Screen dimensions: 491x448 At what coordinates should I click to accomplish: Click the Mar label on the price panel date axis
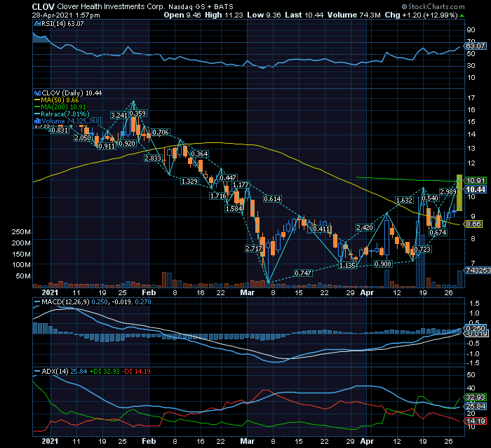tap(247, 292)
